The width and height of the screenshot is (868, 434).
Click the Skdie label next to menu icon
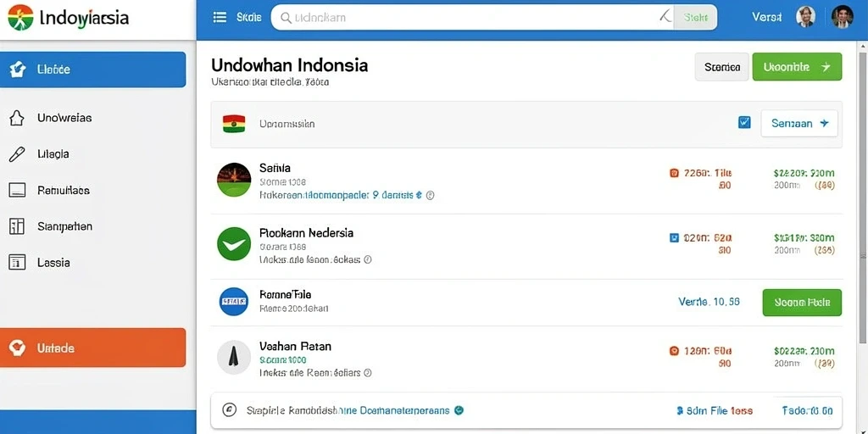coord(248,17)
